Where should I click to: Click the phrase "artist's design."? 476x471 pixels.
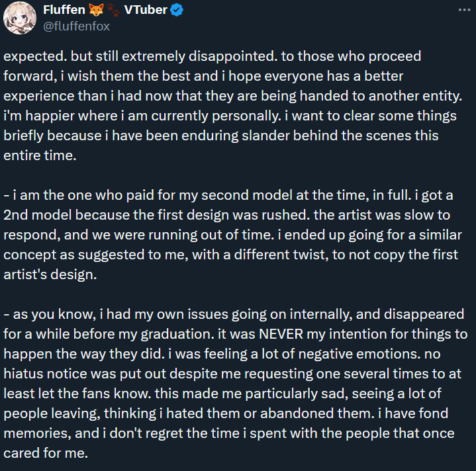pos(50,275)
